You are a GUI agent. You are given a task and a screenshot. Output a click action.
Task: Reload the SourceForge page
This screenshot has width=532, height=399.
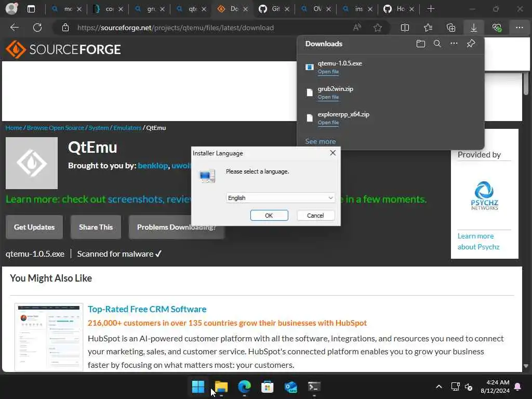pos(37,28)
